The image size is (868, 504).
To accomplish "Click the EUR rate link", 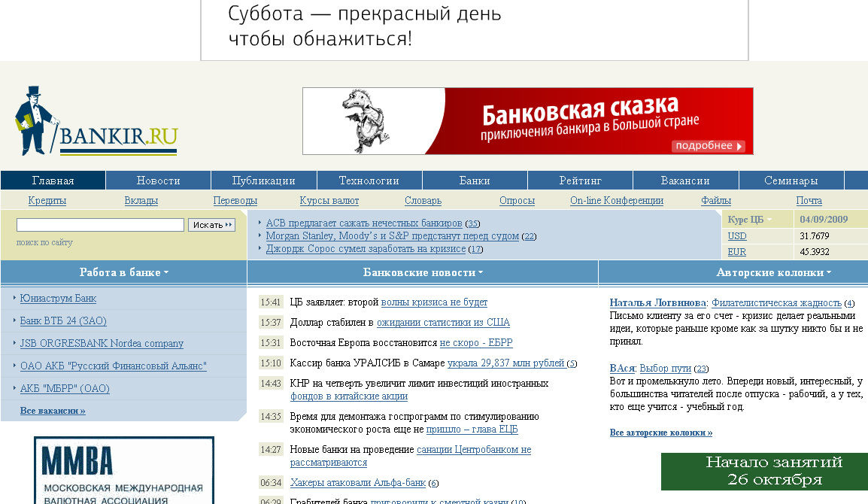I will coord(736,252).
